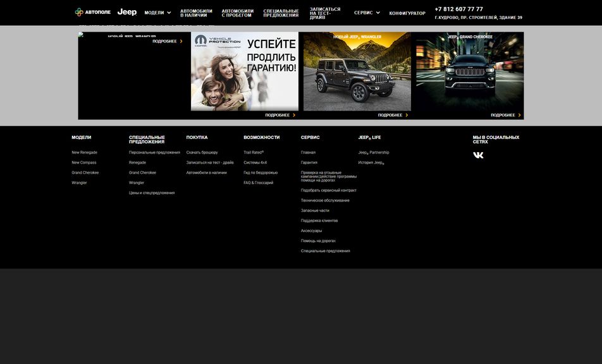Viewport: 602px width, 364px height.
Task: Click the ВОЗМОЖНОСТИ footer column heading
Action: [262, 137]
